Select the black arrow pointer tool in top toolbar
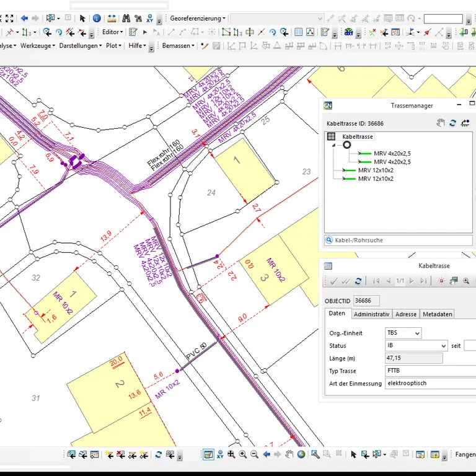 click(82, 19)
